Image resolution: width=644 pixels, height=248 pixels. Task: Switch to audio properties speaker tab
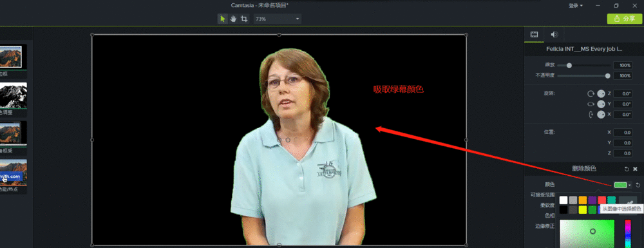click(554, 35)
